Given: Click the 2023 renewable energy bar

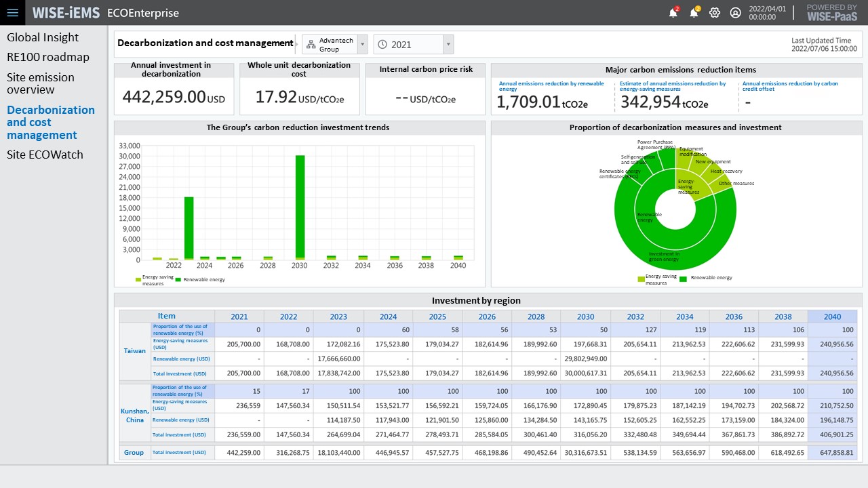Looking at the screenshot, I should click(189, 227).
